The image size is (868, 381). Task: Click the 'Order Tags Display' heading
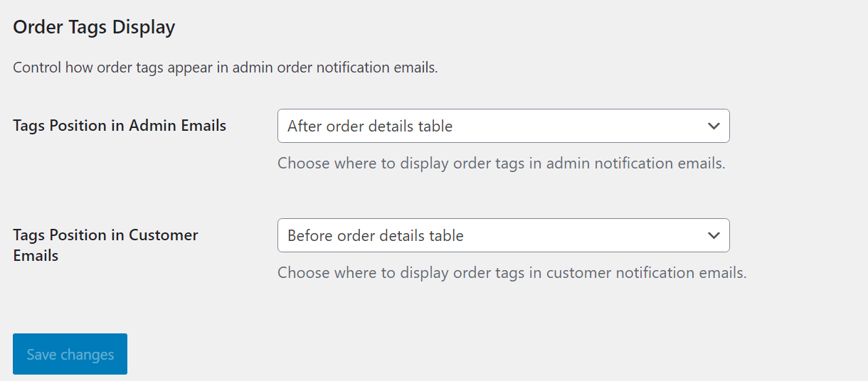coord(94,28)
